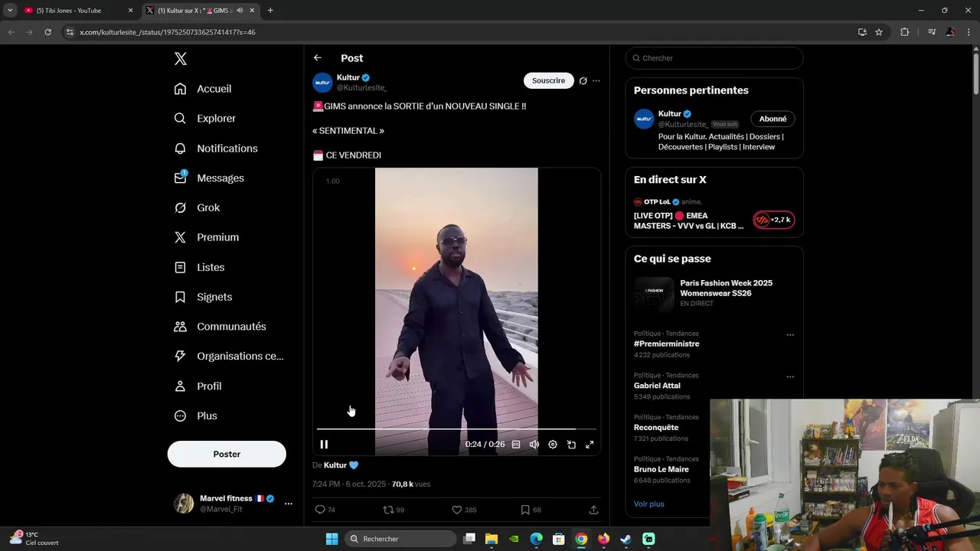980x551 pixels.
Task: Seek on the video progress bar
Action: coord(456,429)
